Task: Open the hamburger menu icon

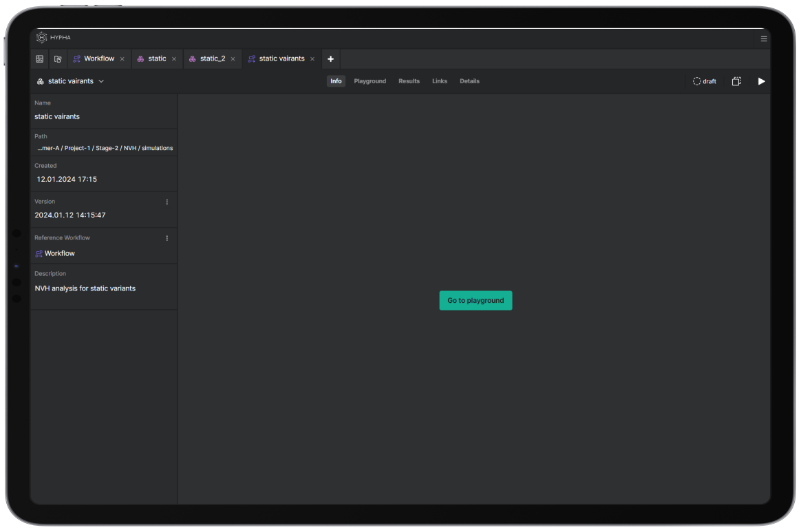Action: tap(763, 39)
